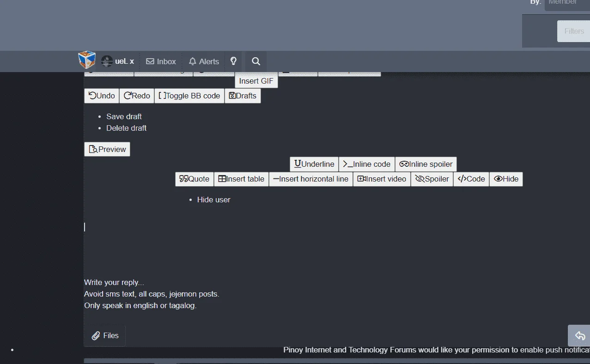Screen dimensions: 590x364
Task: Insert a Quote block
Action: point(195,179)
